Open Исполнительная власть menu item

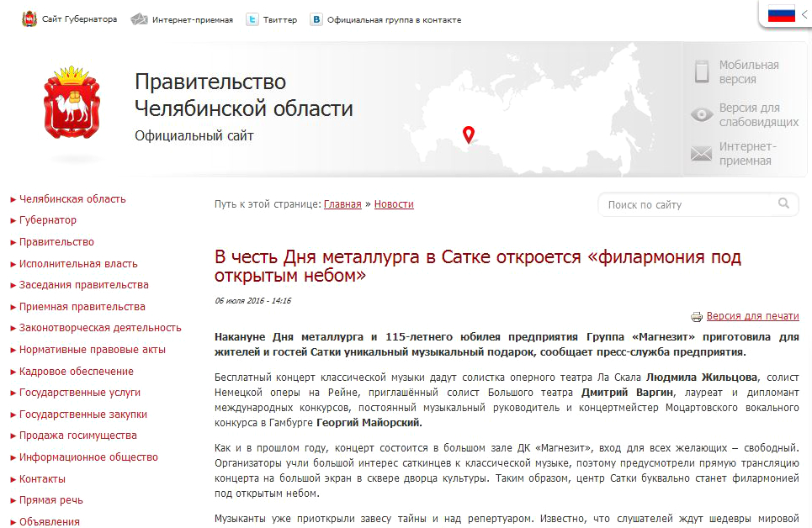click(78, 263)
